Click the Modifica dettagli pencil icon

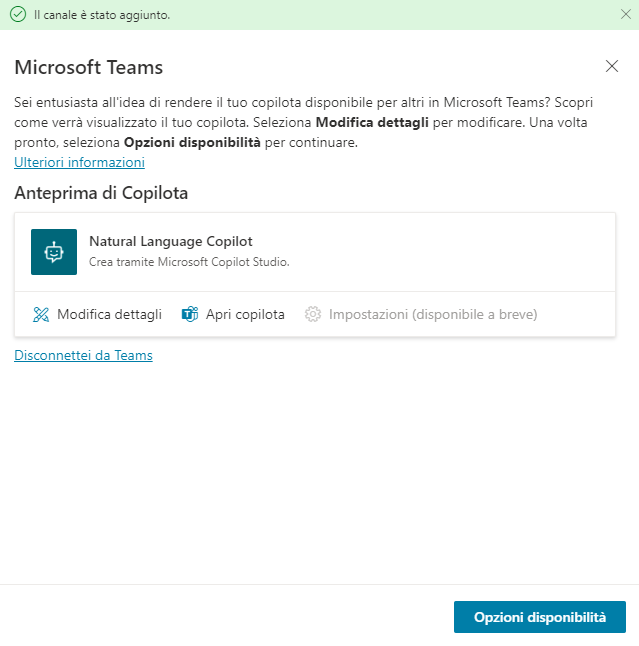[41, 314]
